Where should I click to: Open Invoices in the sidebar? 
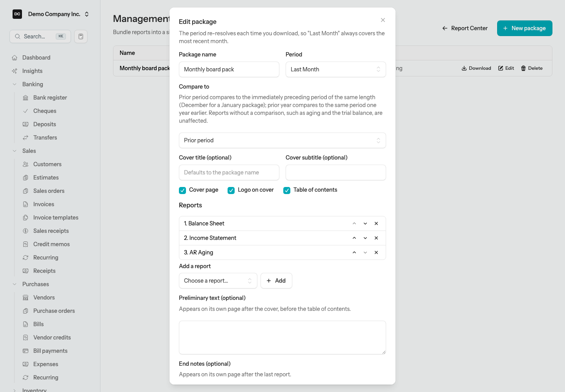coord(44,204)
